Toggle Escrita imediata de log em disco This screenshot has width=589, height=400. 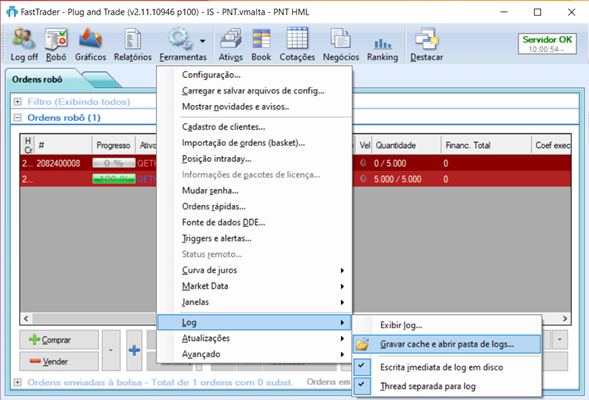point(447,367)
